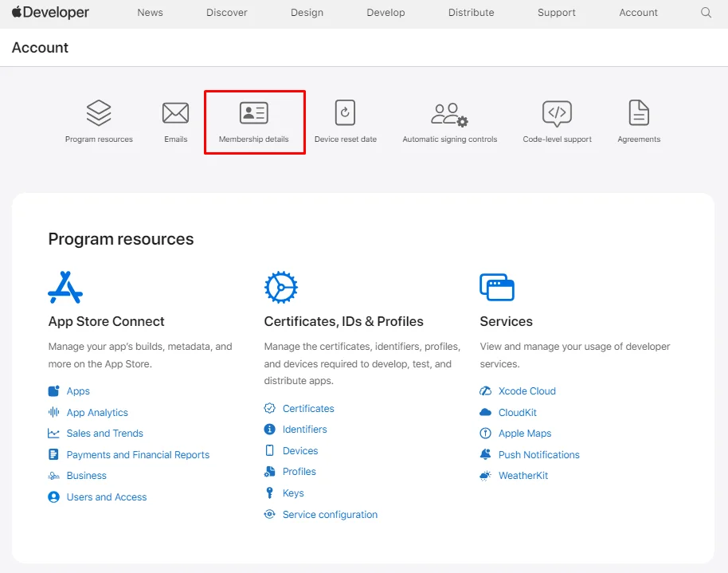Open the search magnifier in the navigation bar
The image size is (728, 573).
[706, 13]
